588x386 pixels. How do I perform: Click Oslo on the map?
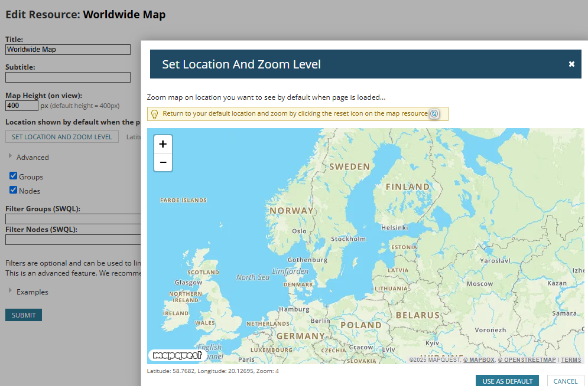[299, 231]
